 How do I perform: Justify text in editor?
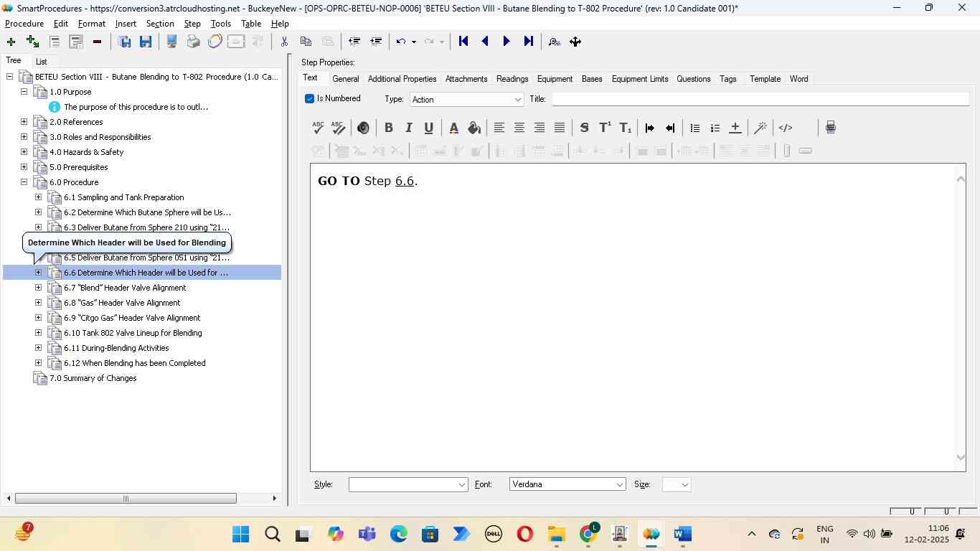click(560, 128)
